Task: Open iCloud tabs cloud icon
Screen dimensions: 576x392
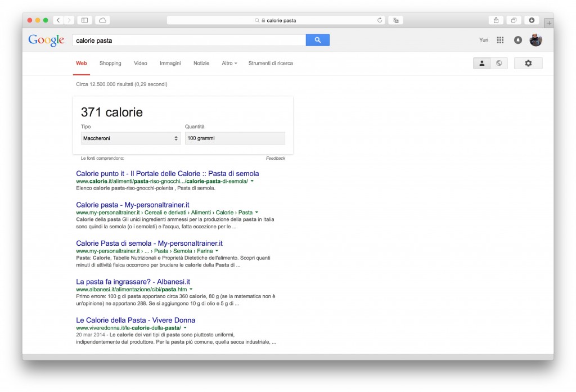Action: pyautogui.click(x=103, y=19)
